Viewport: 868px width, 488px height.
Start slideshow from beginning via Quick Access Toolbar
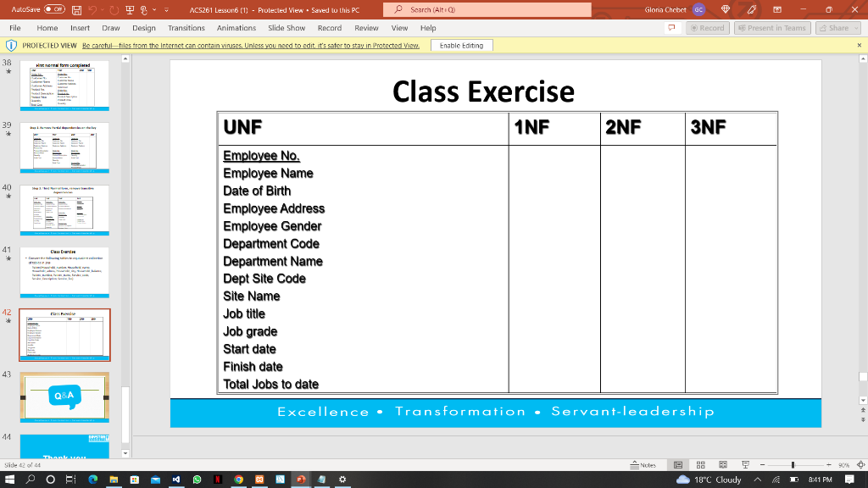point(128,9)
